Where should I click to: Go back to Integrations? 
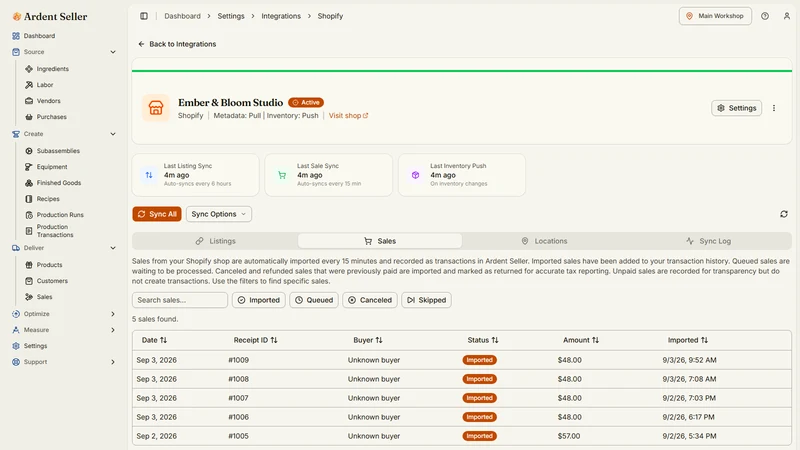click(x=177, y=44)
